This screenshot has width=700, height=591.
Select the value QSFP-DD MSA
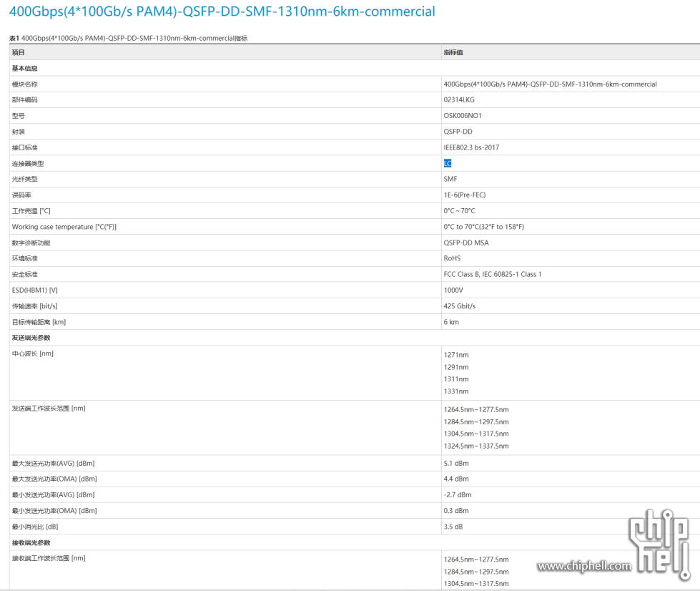466,243
